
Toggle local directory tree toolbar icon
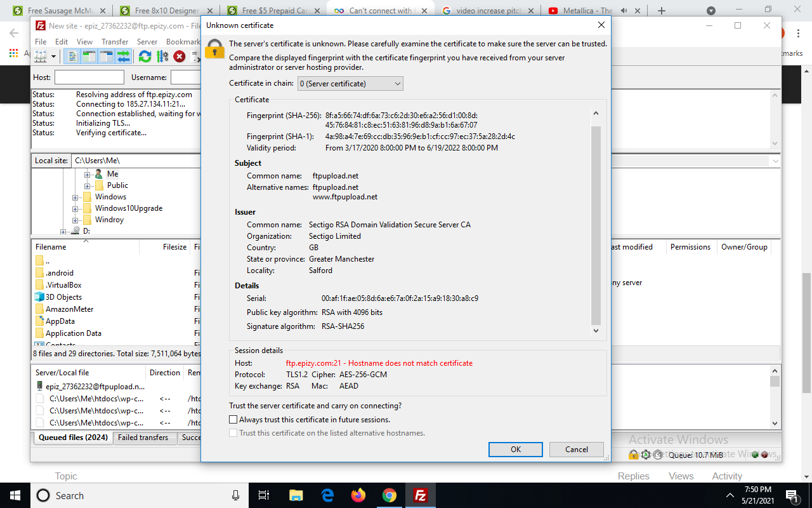tap(89, 57)
